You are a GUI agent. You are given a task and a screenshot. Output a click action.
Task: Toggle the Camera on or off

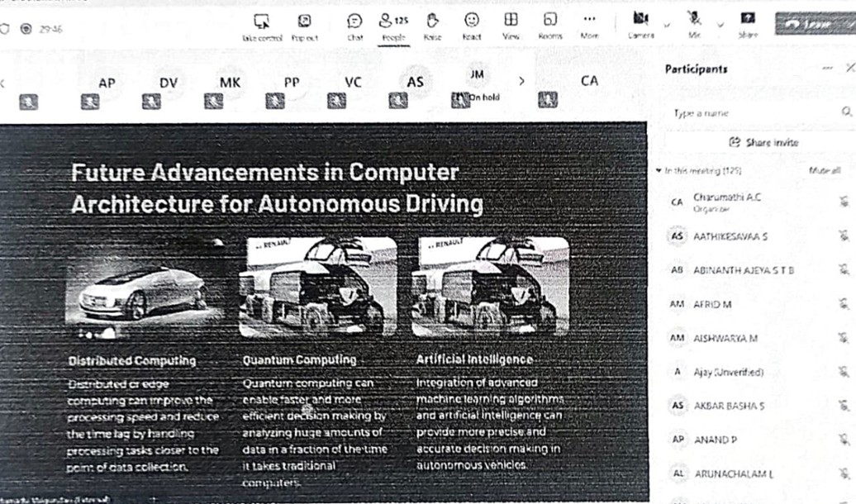pos(640,21)
